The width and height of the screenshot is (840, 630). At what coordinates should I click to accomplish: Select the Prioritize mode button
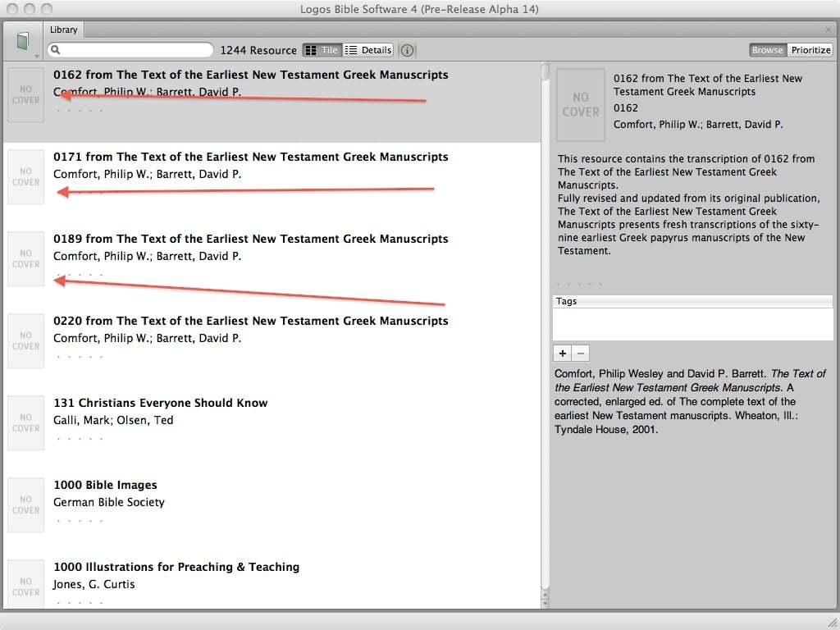810,50
